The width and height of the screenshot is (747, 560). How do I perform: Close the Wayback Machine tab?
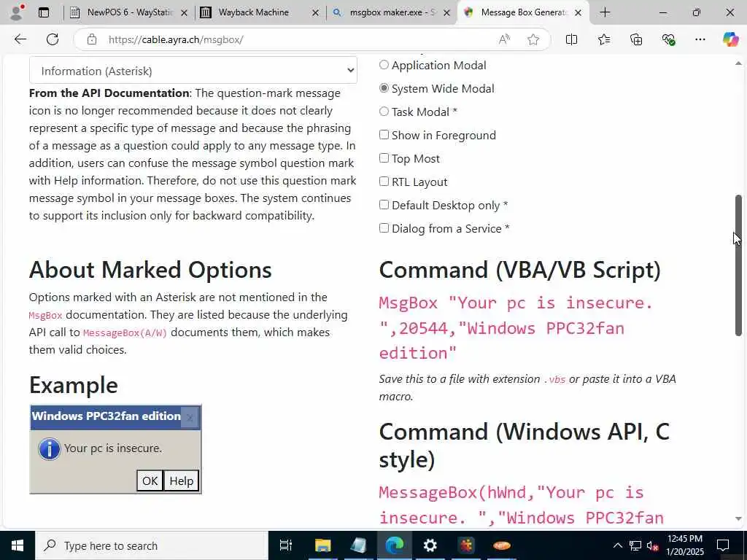click(x=315, y=13)
